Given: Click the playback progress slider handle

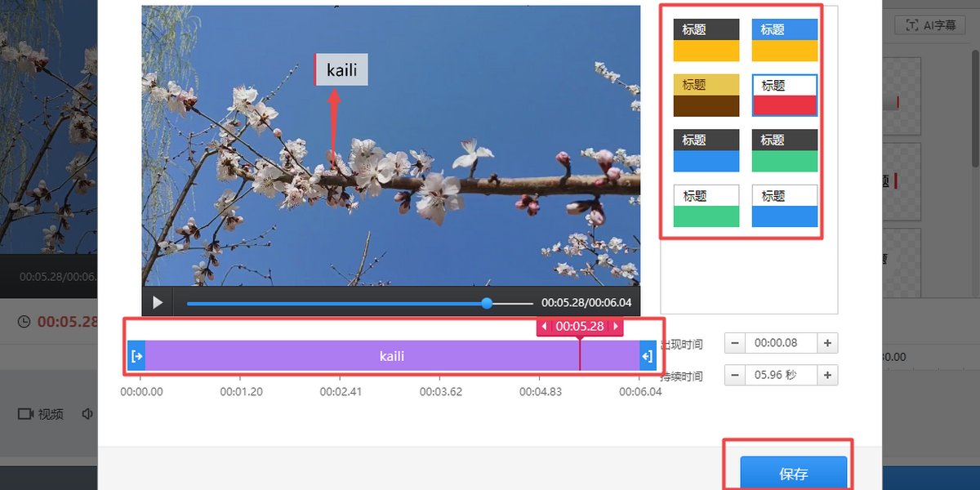Looking at the screenshot, I should click(x=487, y=303).
